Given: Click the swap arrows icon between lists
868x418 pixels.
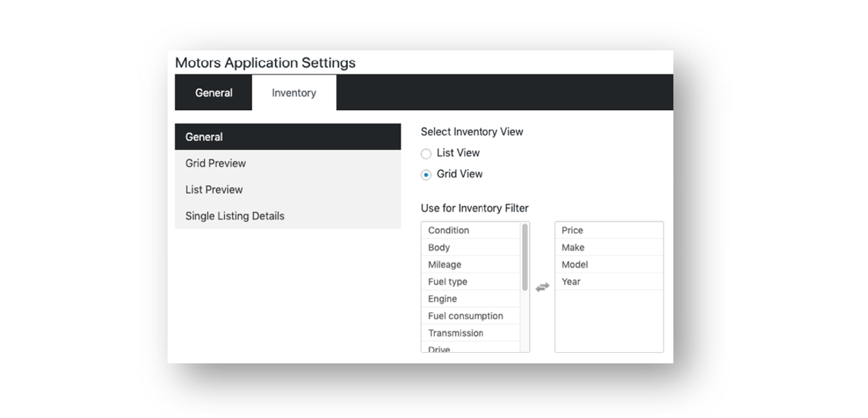Looking at the screenshot, I should (x=542, y=287).
